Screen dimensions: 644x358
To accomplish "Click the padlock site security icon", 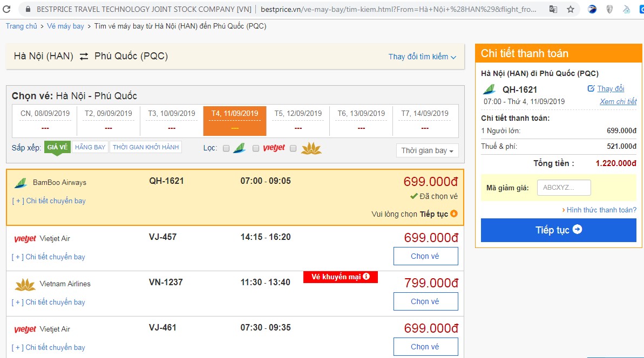I will point(28,9).
